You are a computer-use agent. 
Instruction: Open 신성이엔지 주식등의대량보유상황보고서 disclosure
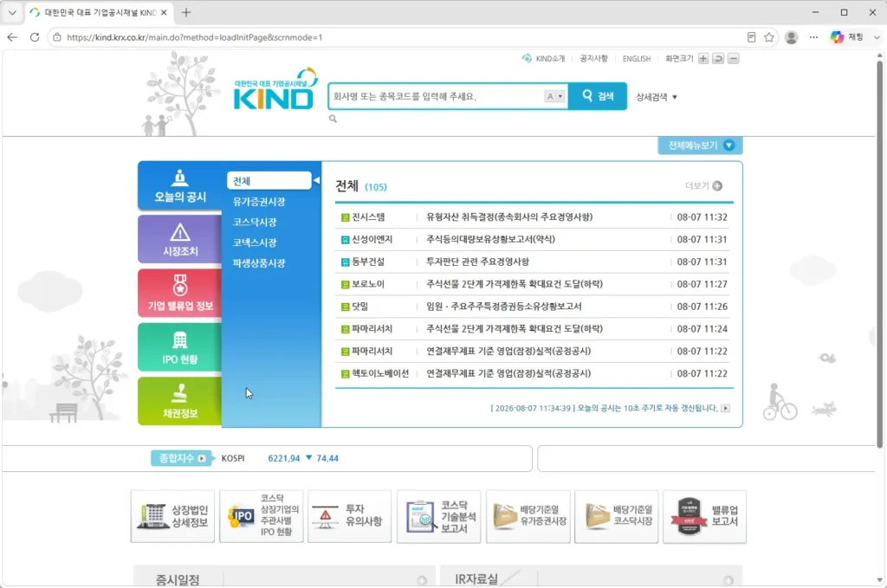[x=490, y=239]
